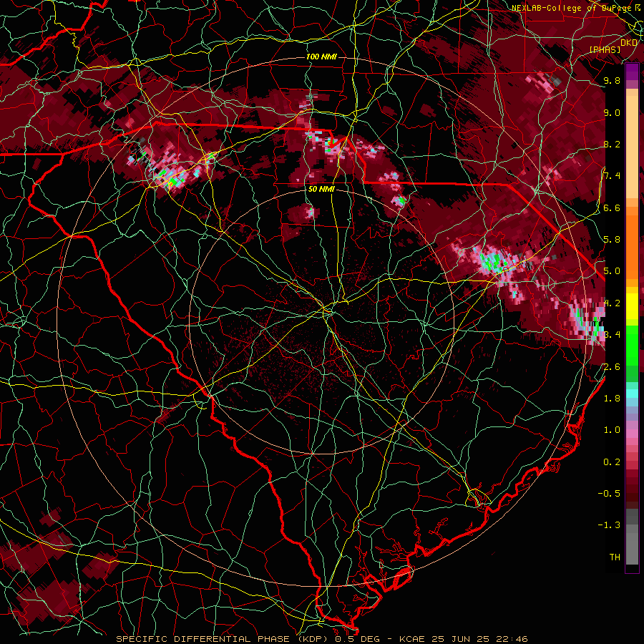This screenshot has width=644, height=644.
Task: Pick the yellow segment of the color bar
Action: pyautogui.click(x=632, y=306)
